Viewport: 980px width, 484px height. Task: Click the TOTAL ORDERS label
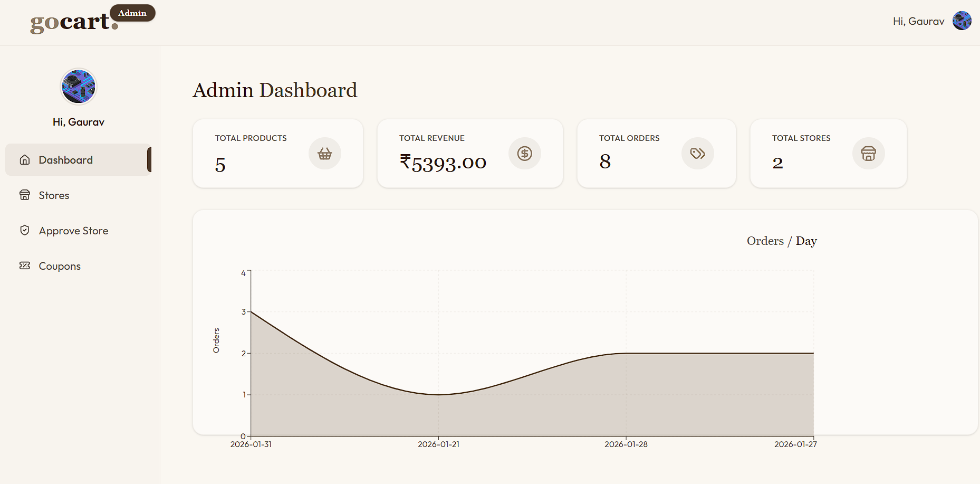629,138
